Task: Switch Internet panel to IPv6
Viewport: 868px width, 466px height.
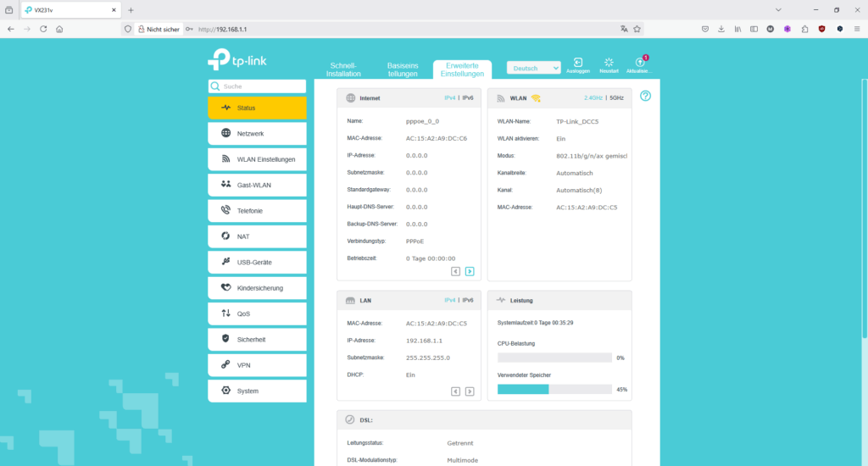Action: click(x=468, y=98)
